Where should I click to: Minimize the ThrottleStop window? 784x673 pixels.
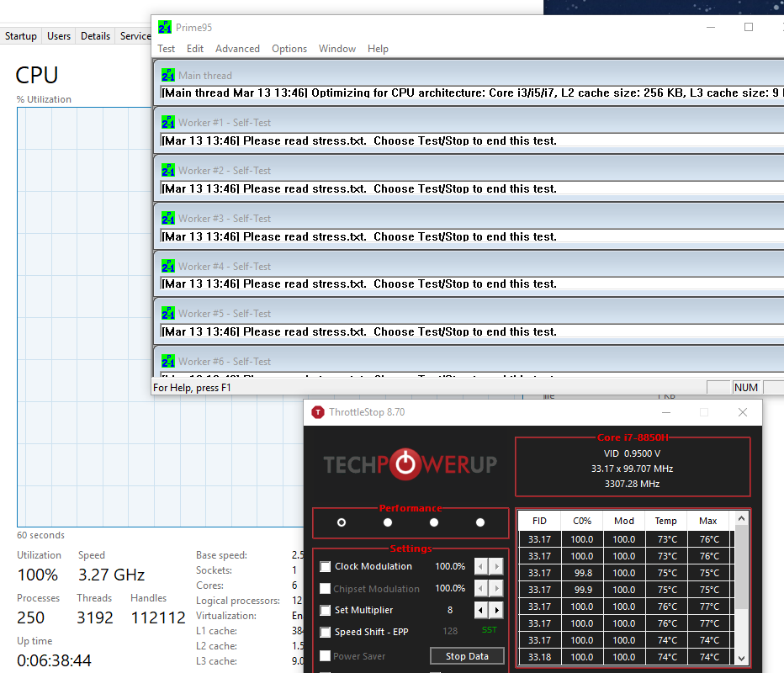tap(666, 412)
